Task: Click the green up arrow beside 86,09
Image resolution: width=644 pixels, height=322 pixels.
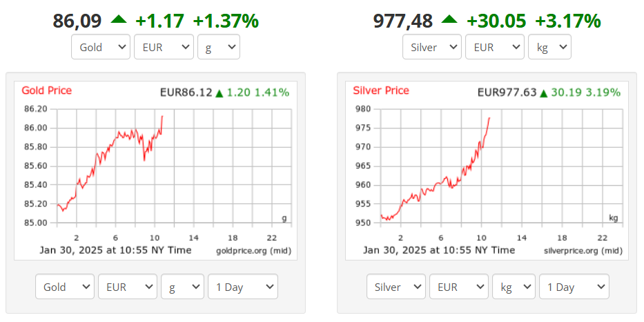Action: pos(119,19)
